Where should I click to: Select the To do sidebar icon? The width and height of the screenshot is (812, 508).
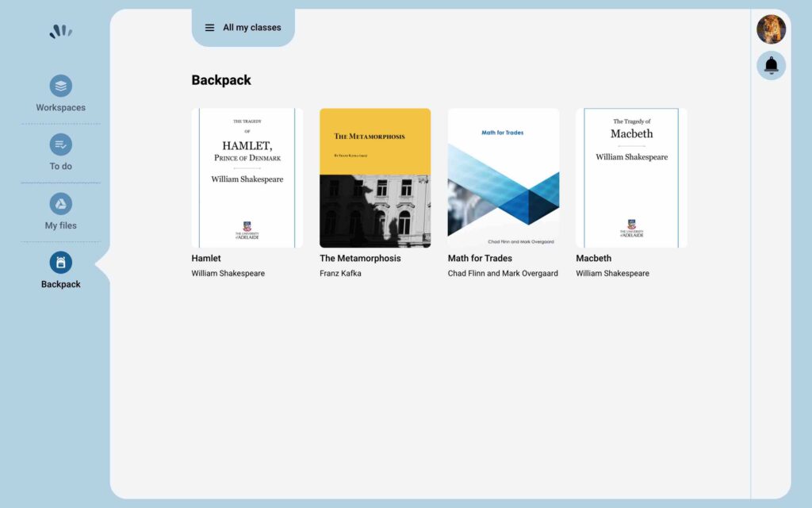coord(60,144)
